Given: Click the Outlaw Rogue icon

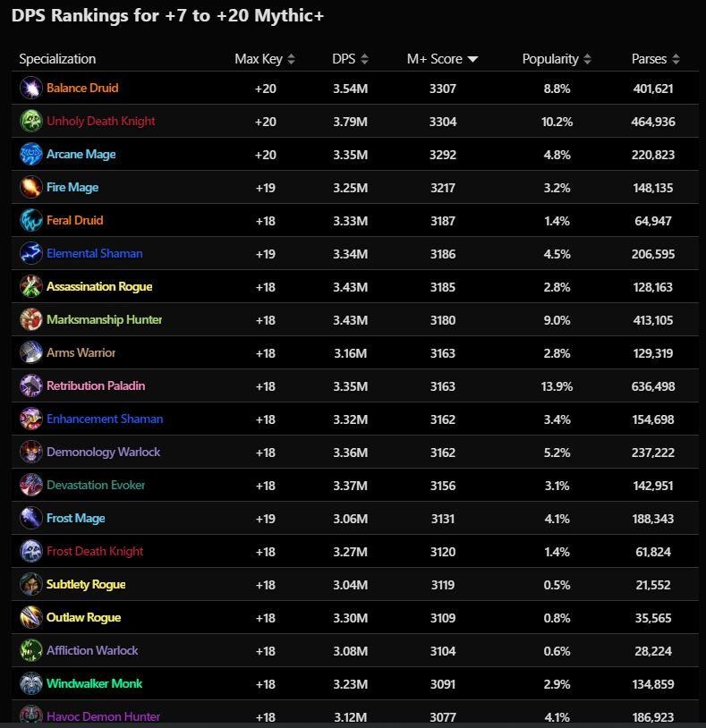Looking at the screenshot, I should coord(30,617).
